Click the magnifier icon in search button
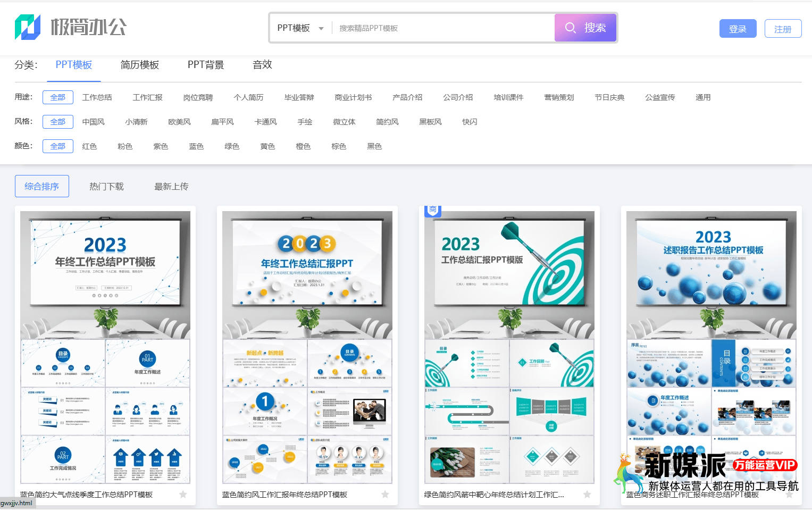 tap(570, 28)
